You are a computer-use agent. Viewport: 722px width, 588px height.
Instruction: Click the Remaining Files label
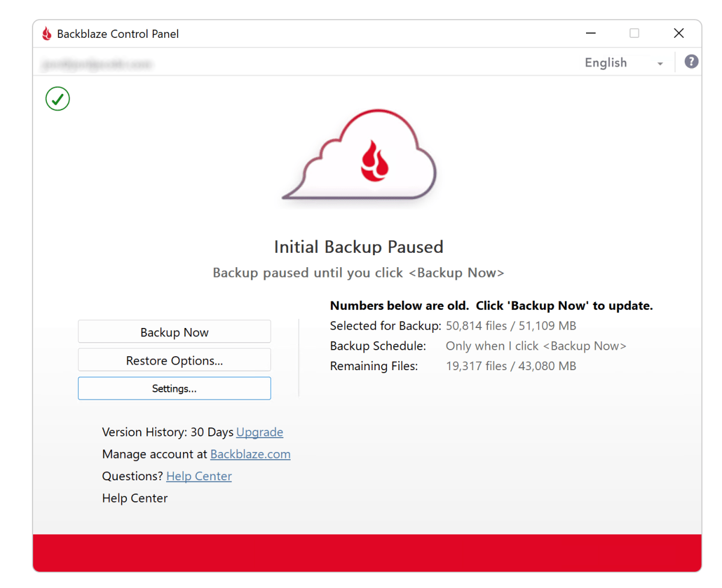pyautogui.click(x=374, y=366)
